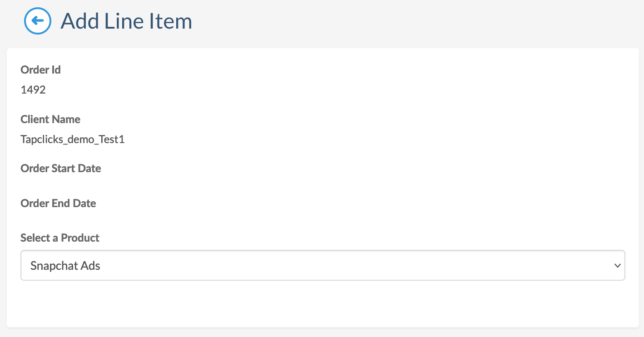Click the gray background beside the title
This screenshot has width=644, height=337.
pos(409,21)
